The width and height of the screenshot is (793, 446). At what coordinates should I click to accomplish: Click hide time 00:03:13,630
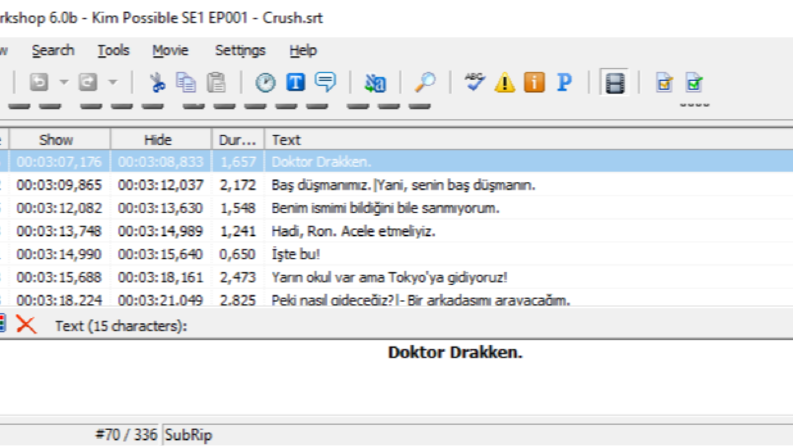click(160, 208)
